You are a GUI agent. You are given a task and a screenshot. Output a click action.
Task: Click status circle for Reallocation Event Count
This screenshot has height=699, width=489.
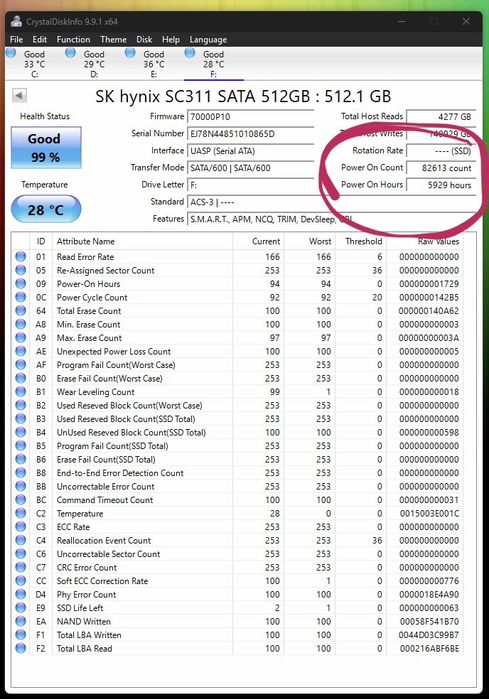(x=21, y=540)
